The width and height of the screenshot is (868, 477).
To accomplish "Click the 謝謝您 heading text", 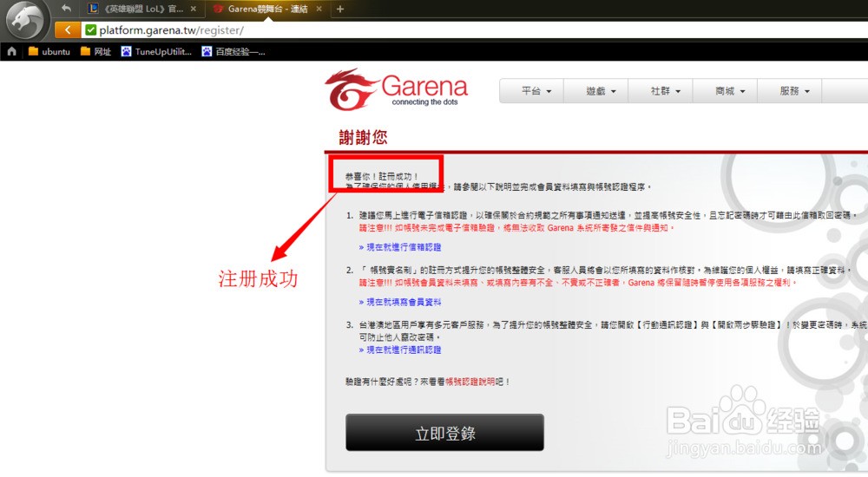I will click(363, 137).
